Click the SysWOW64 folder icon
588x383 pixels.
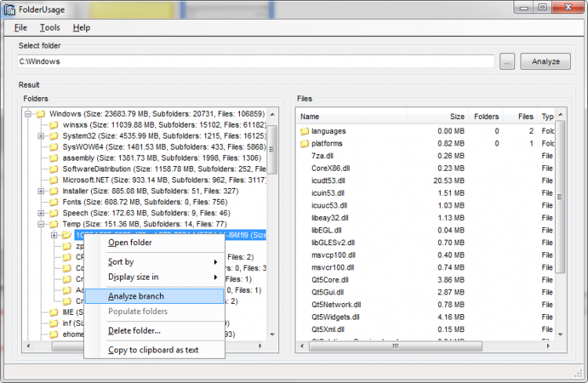point(54,147)
